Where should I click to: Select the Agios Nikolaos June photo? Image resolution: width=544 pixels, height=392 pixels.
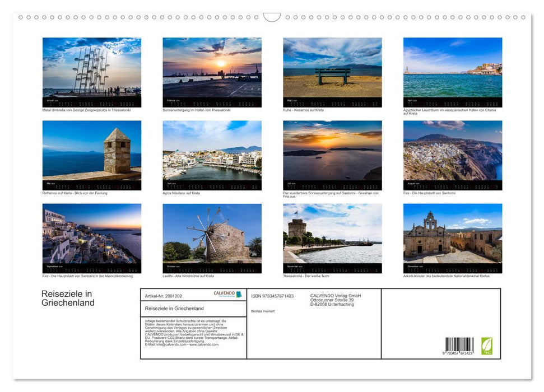(x=212, y=151)
